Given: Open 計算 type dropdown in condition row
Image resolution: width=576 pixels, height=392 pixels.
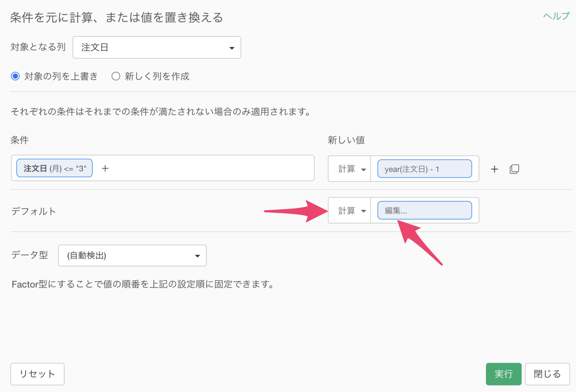Looking at the screenshot, I should [349, 169].
